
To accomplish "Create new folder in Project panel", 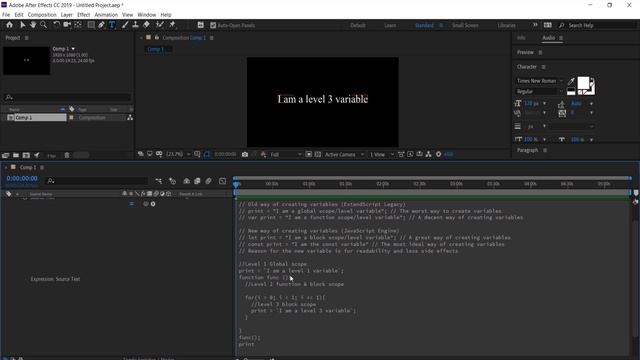I will pos(16,155).
